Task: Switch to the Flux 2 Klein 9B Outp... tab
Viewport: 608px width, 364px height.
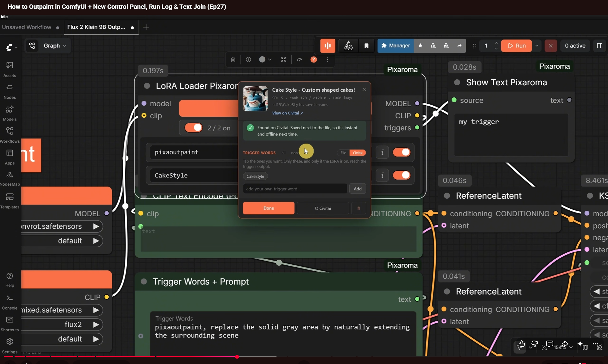Action: point(101,27)
